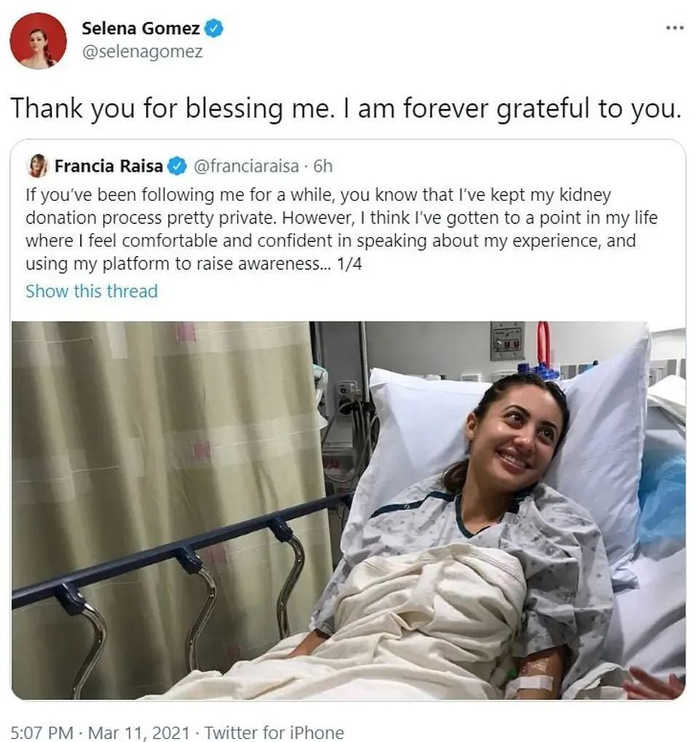
Task: Click the verified badge beside Francia Raisa
Action: coord(177,165)
